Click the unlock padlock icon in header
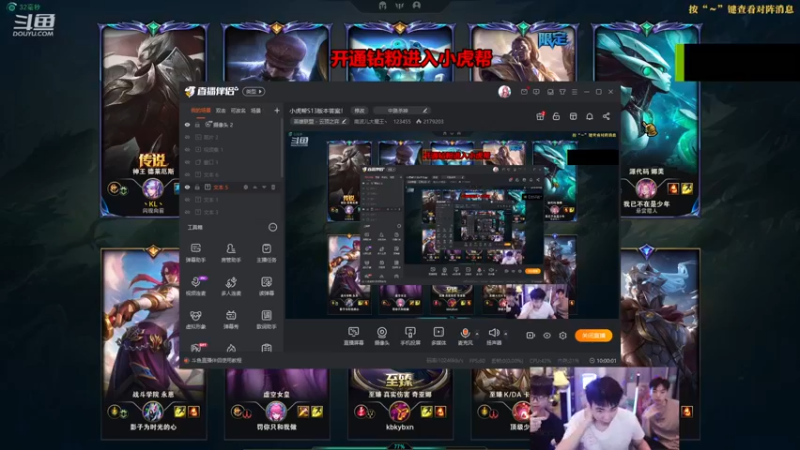This screenshot has width=800, height=450. point(556,116)
